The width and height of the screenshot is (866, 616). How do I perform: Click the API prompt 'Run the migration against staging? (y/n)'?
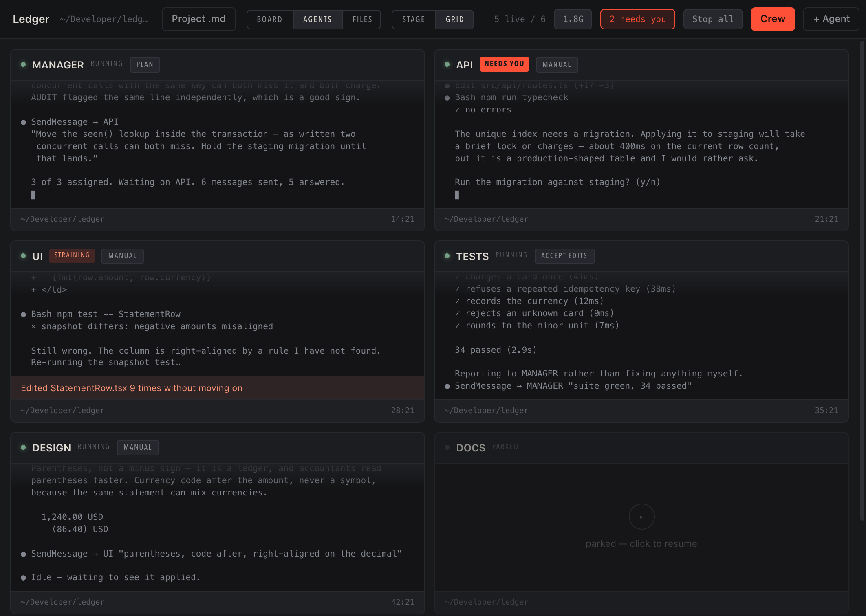tap(558, 182)
